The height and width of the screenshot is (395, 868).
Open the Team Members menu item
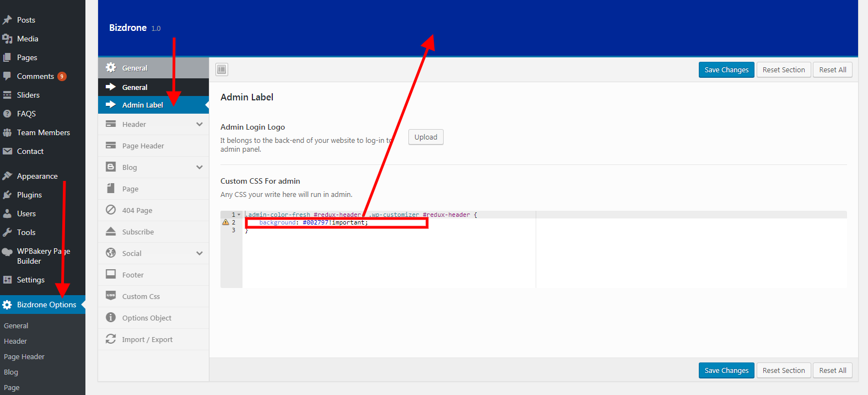42,132
